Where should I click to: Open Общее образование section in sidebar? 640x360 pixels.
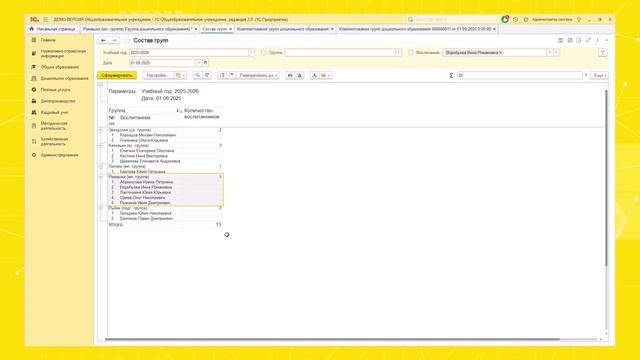(x=60, y=67)
